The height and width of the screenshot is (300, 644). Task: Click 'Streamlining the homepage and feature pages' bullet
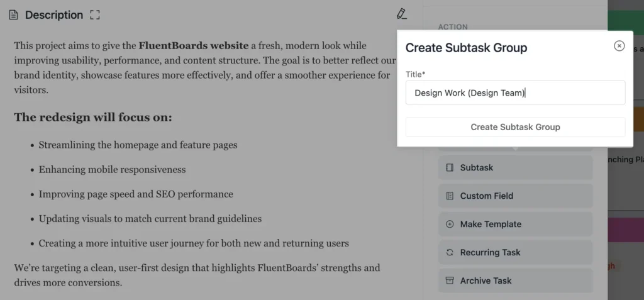(138, 145)
